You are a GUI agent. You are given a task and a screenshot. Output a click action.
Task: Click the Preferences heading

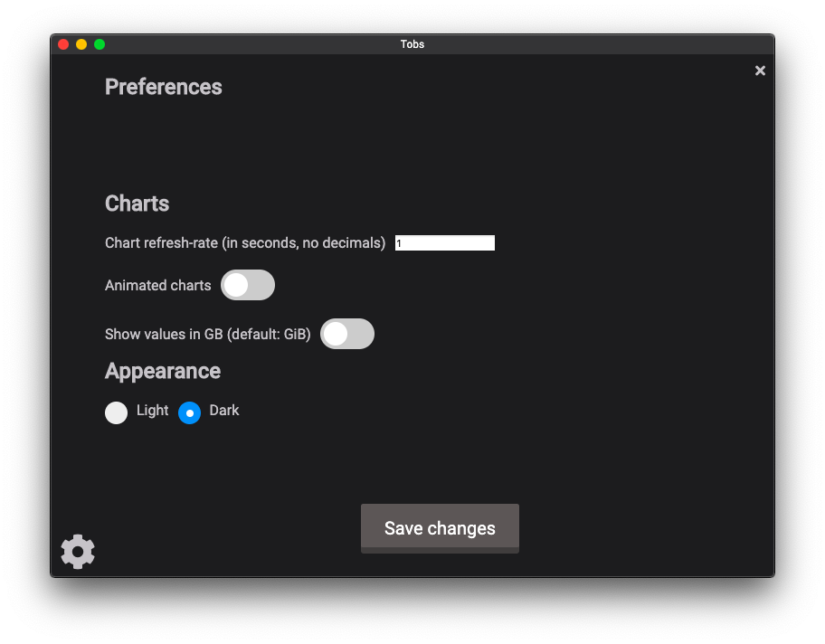[164, 87]
